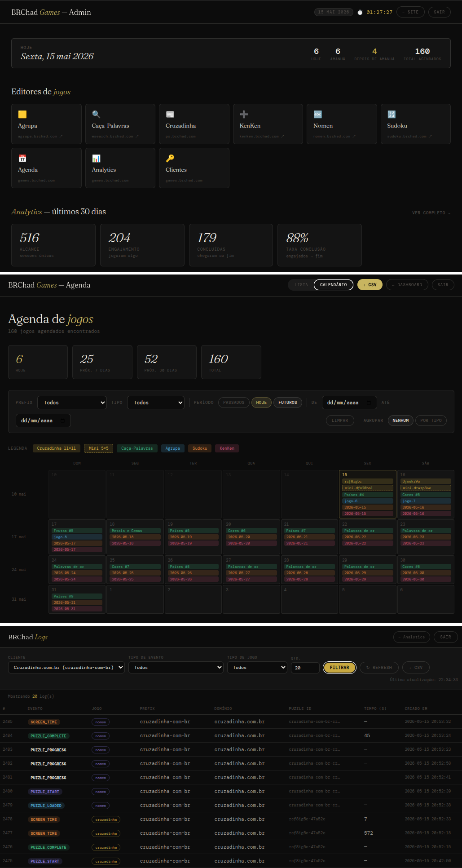
Task: Click the pink KenKen legend chip
Action: (x=227, y=448)
